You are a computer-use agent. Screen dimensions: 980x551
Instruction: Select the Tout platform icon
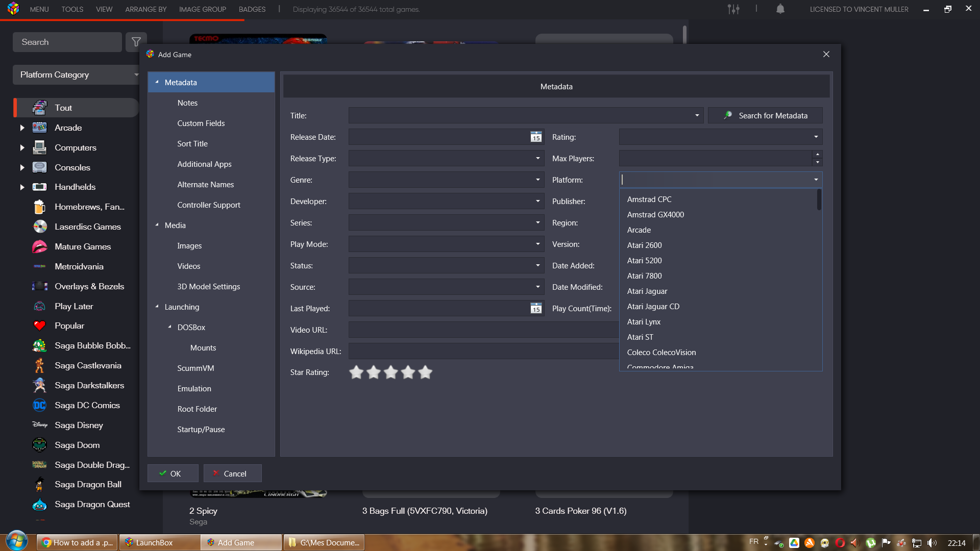tap(40, 108)
